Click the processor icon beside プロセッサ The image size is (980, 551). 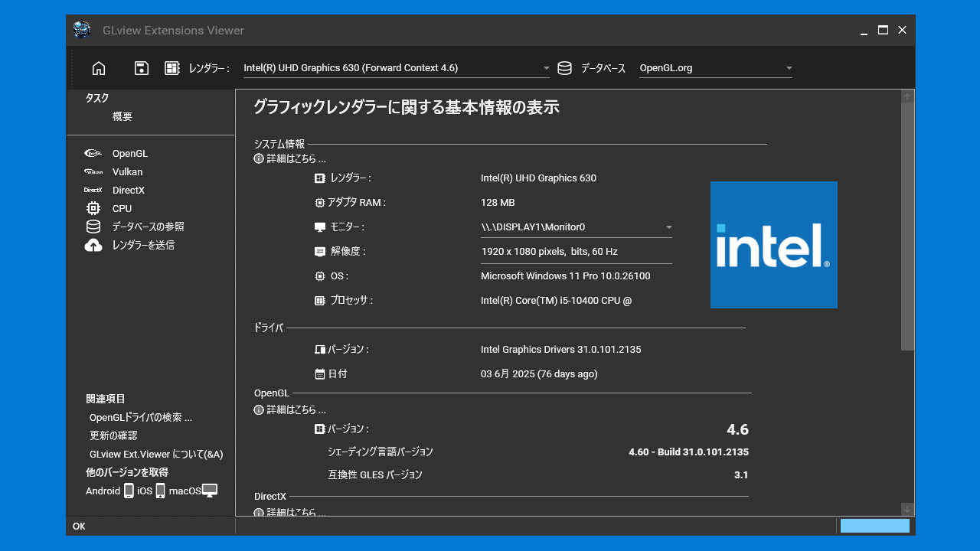(x=320, y=300)
